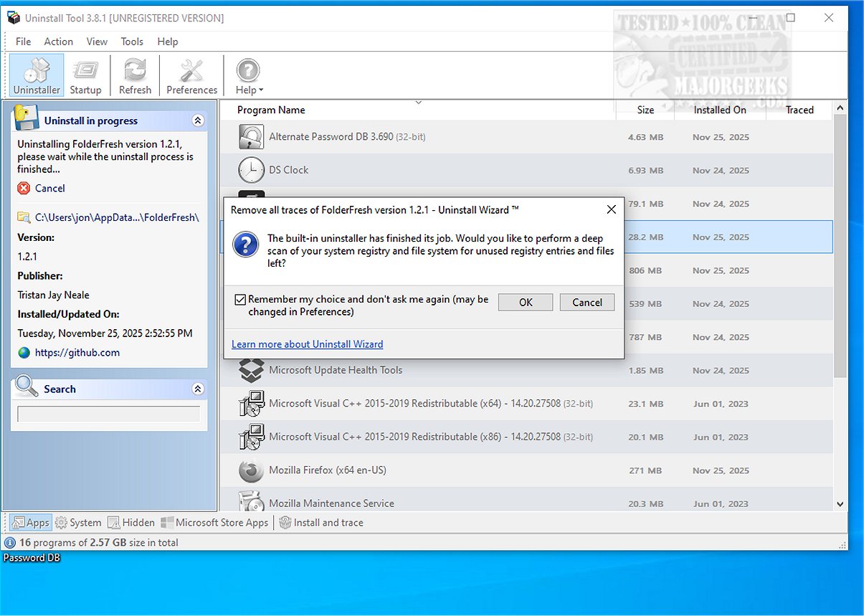864x616 pixels.
Task: Open Learn more about Uninstall Wizard link
Action: pos(308,344)
